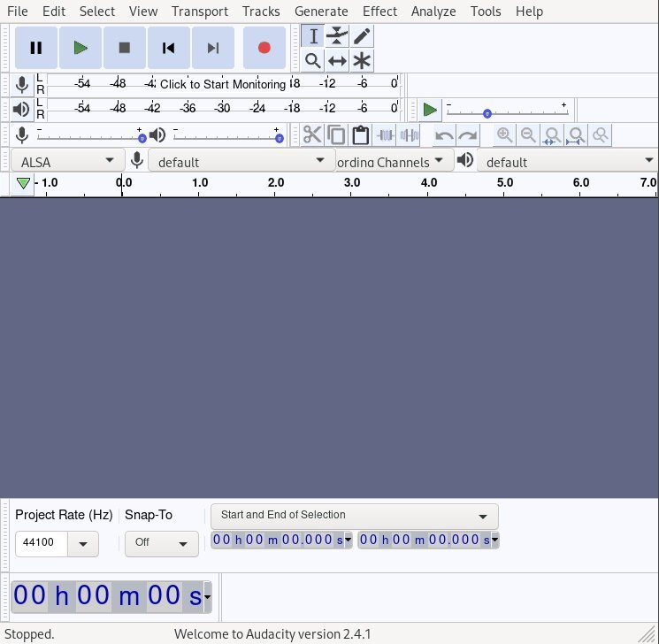Image resolution: width=659 pixels, height=644 pixels.
Task: Click the large audio position time display
Action: [x=108, y=596]
